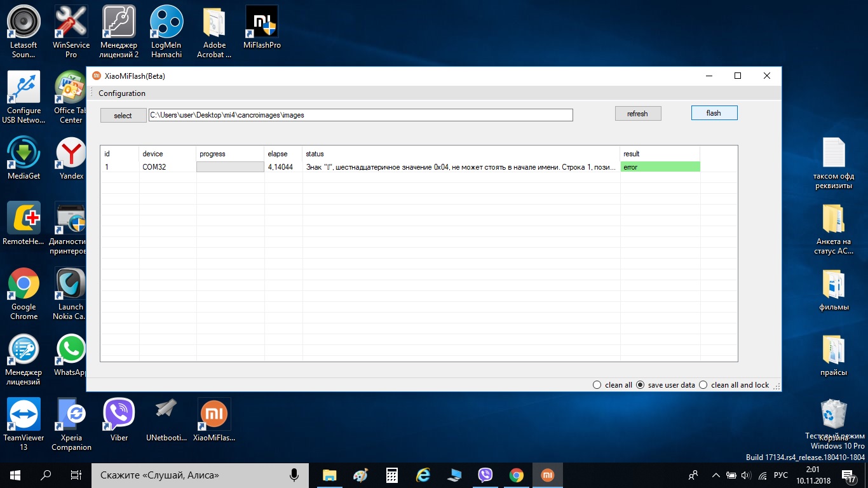Show hidden tray icons chevron
The width and height of the screenshot is (868, 488).
click(716, 475)
